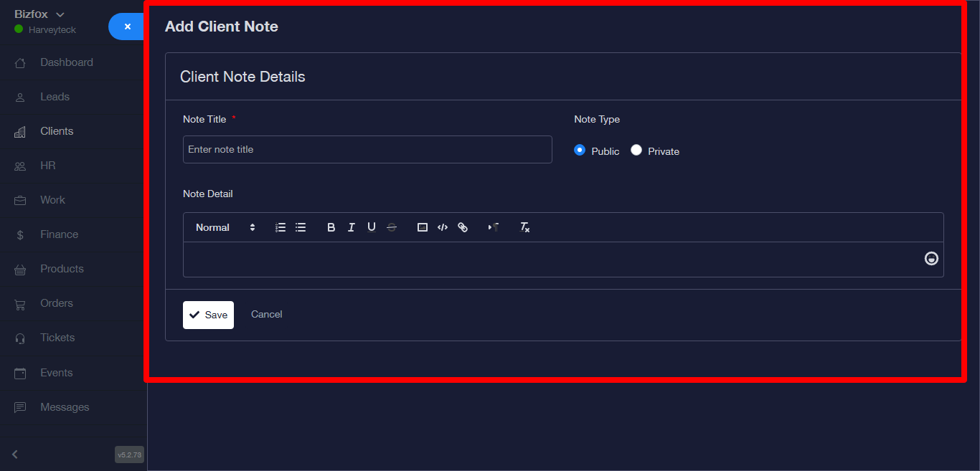Open the Normal heading style dropdown
Image resolution: width=980 pixels, height=471 pixels.
tap(225, 227)
